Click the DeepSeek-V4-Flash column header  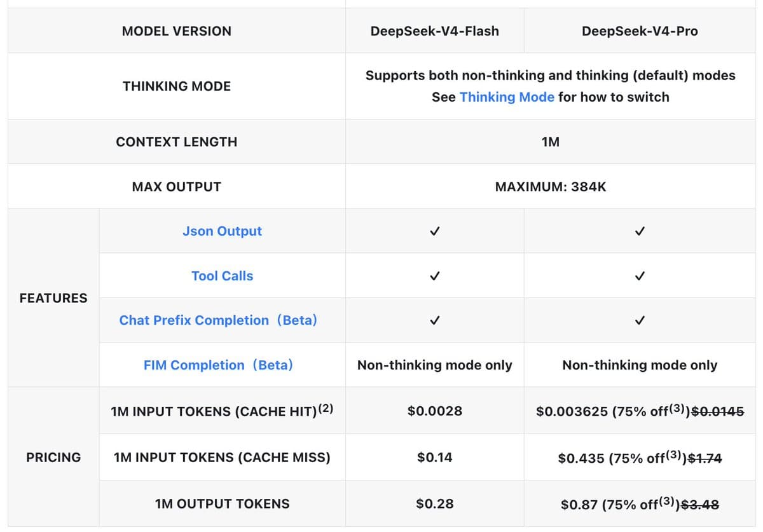pyautogui.click(x=435, y=31)
